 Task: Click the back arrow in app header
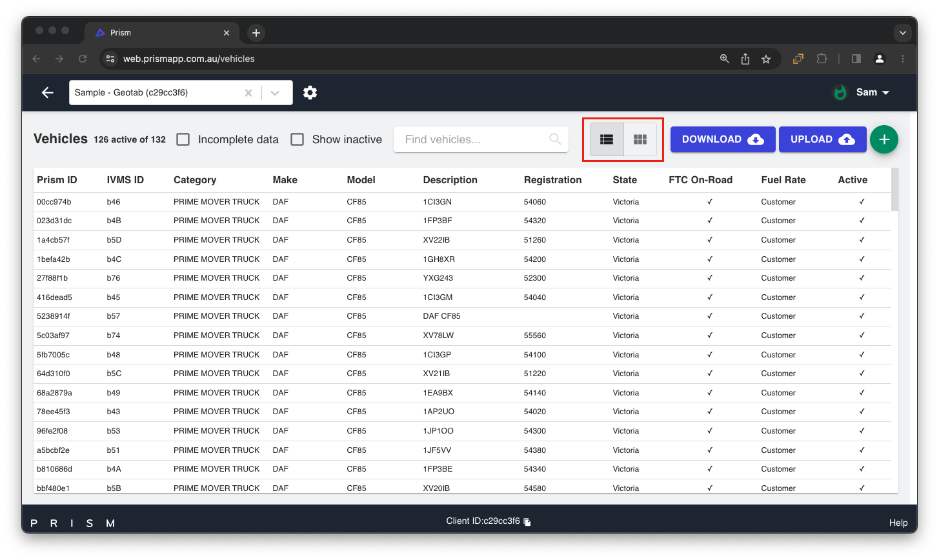48,93
